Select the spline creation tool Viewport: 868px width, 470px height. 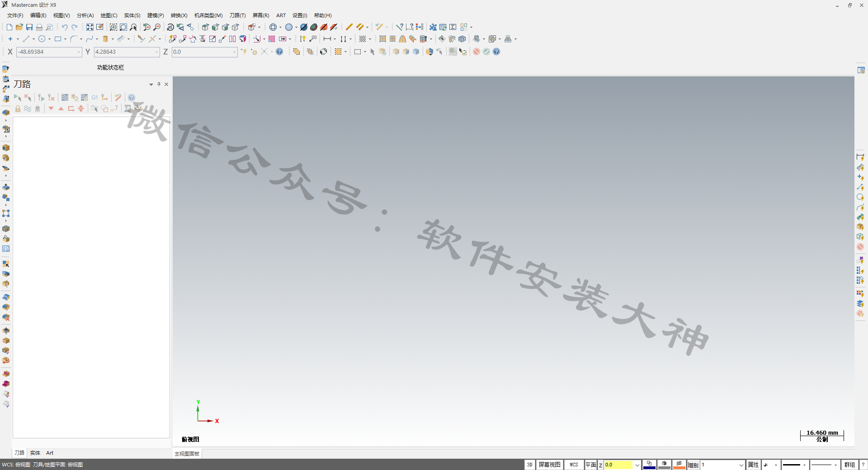(90, 39)
